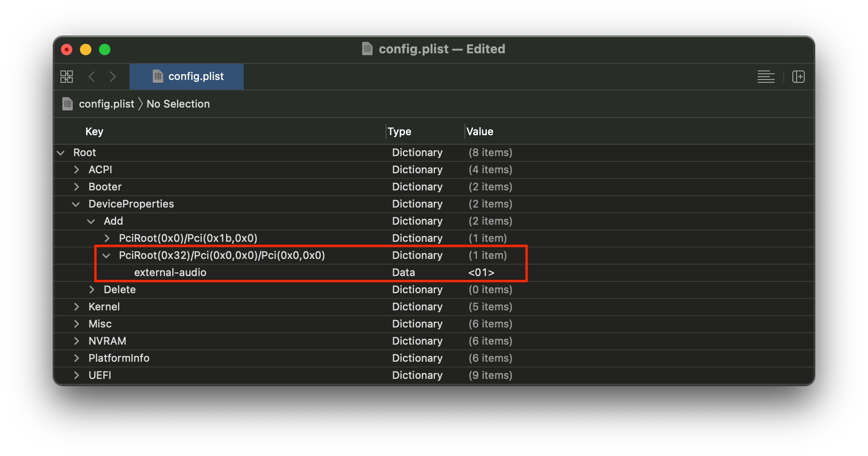Image resolution: width=868 pixels, height=456 pixels.
Task: Click the (5 items) value of Kernel
Action: point(490,307)
